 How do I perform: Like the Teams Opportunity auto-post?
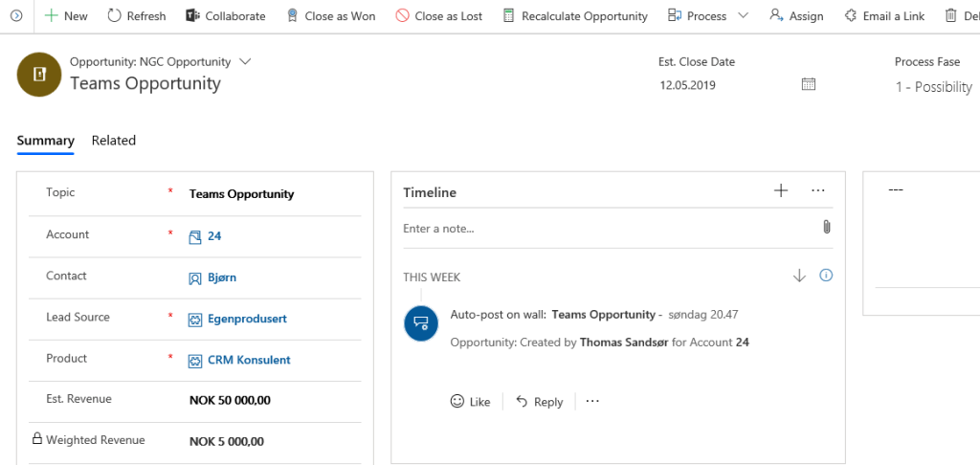click(470, 402)
